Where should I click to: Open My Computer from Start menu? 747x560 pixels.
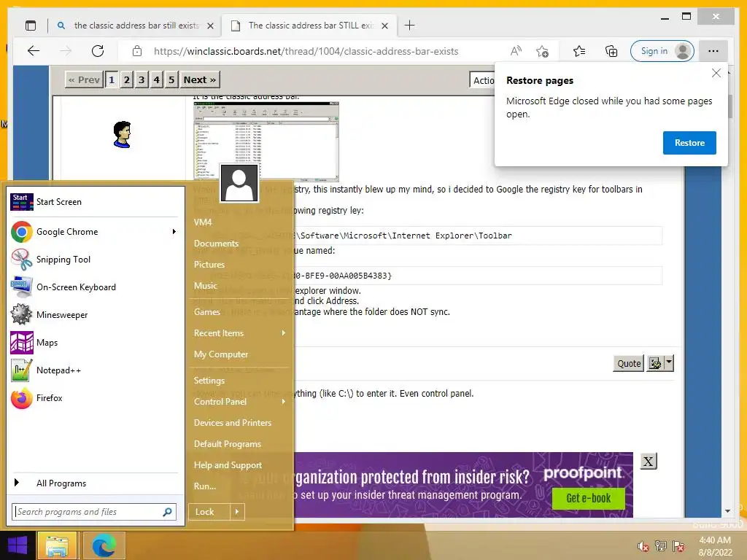pyautogui.click(x=221, y=354)
